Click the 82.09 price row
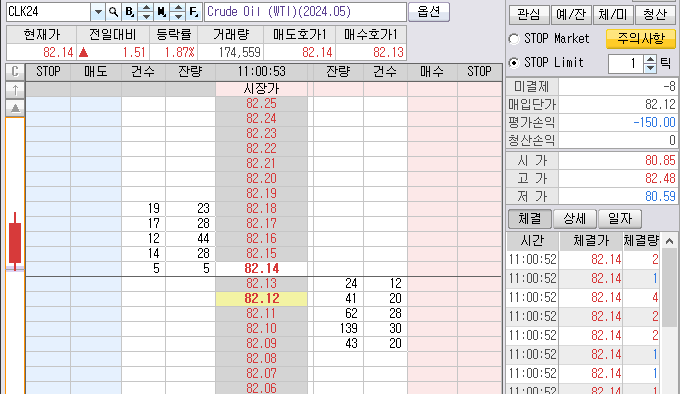Image resolution: width=680 pixels, height=394 pixels. pyautogui.click(x=262, y=344)
